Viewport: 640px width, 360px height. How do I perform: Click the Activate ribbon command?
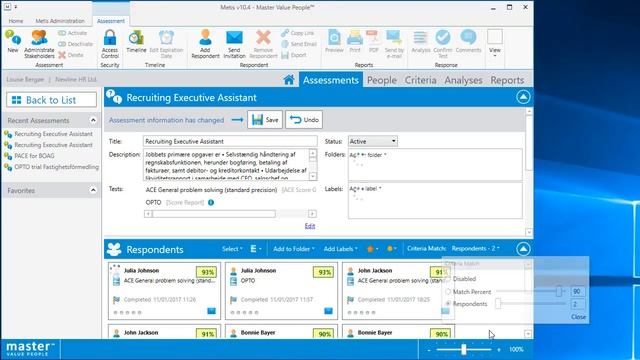(x=72, y=33)
